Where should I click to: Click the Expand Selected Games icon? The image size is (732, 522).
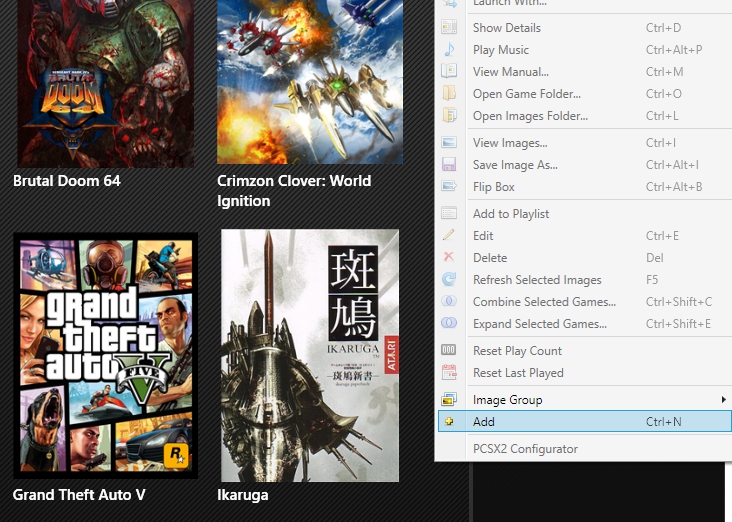tap(449, 323)
